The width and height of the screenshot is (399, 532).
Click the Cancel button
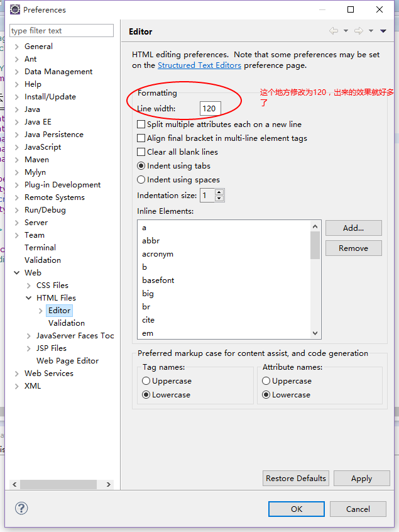358,509
